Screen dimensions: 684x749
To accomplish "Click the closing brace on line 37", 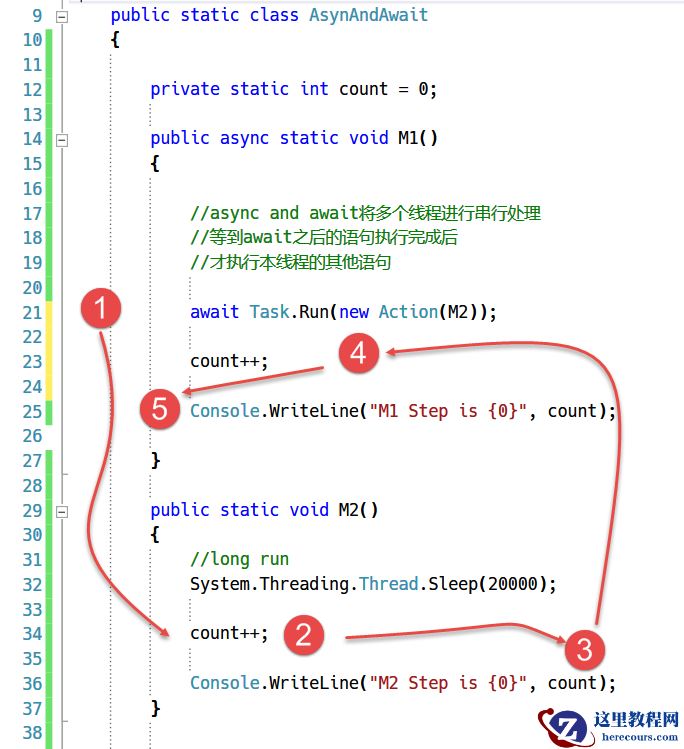I will click(155, 708).
